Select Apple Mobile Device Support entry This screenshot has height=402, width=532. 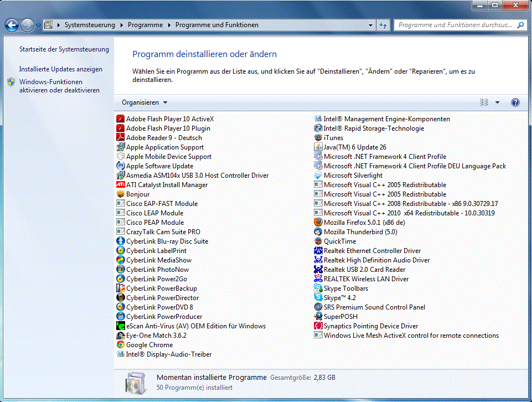click(x=164, y=156)
